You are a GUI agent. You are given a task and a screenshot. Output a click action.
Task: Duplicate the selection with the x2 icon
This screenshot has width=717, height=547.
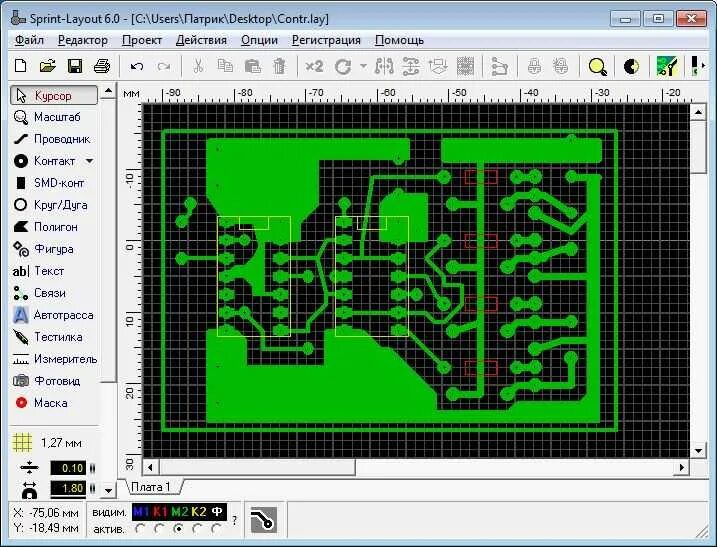(314, 66)
